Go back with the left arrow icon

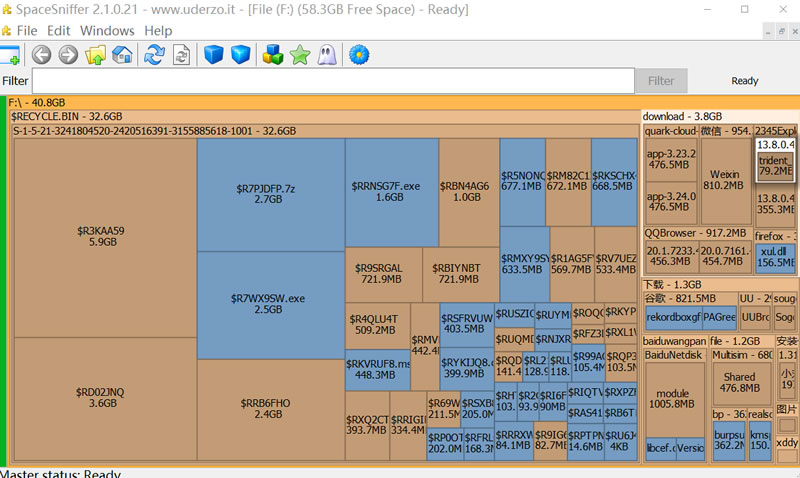[41, 55]
